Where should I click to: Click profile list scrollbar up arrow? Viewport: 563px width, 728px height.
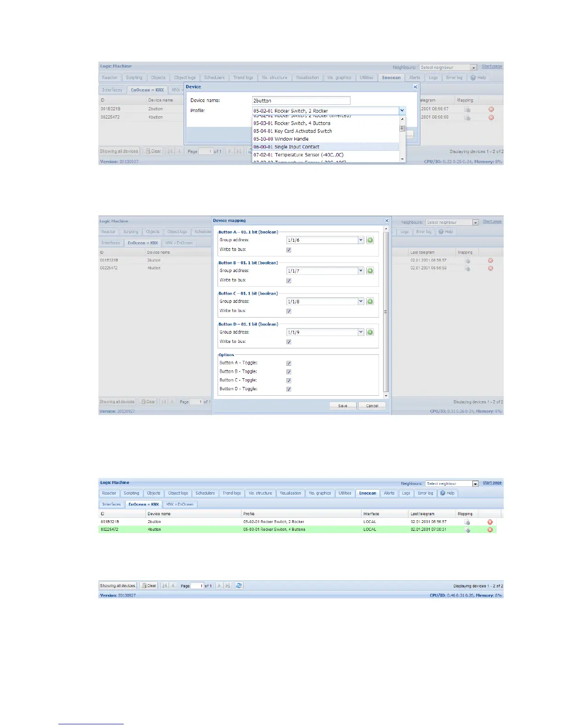pyautogui.click(x=402, y=119)
